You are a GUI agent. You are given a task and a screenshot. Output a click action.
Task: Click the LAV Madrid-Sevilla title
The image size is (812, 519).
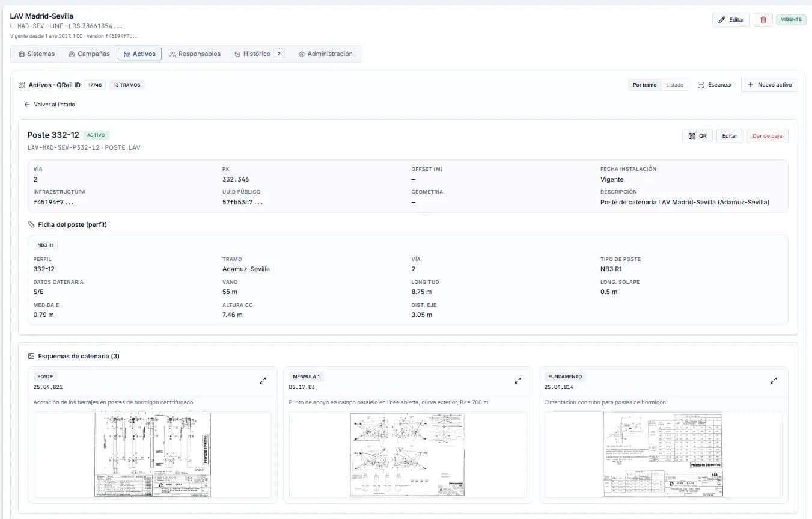(x=41, y=16)
